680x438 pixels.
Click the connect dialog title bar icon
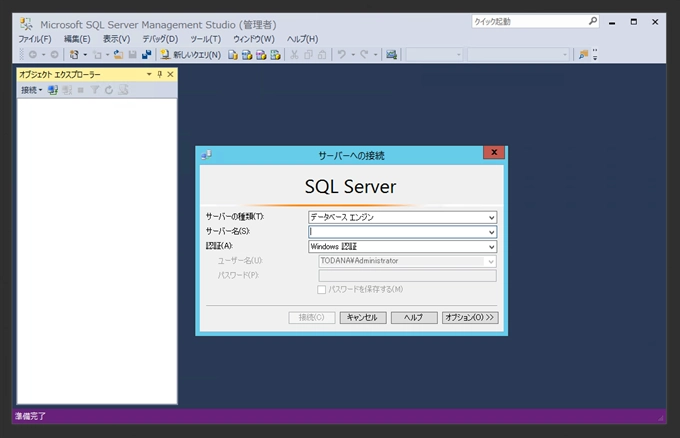[206, 155]
